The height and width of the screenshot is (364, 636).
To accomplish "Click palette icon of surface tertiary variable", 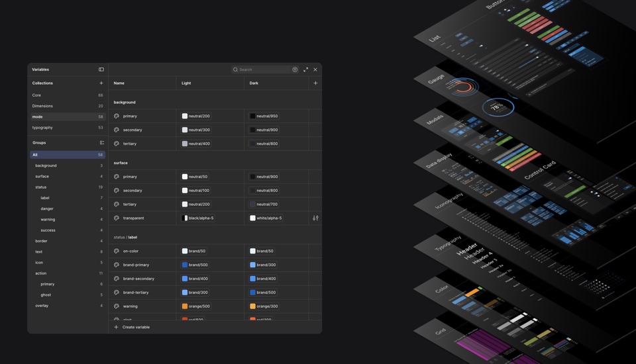I will [x=117, y=205].
